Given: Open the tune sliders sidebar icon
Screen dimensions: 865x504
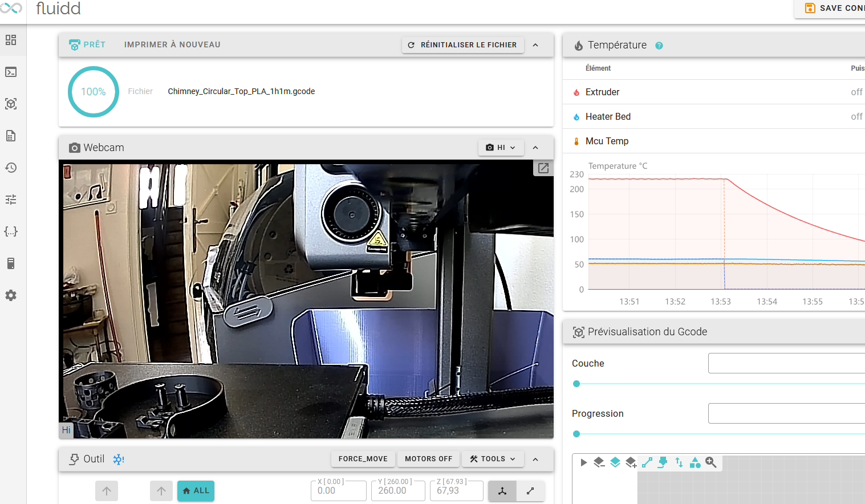Looking at the screenshot, I should tap(11, 200).
